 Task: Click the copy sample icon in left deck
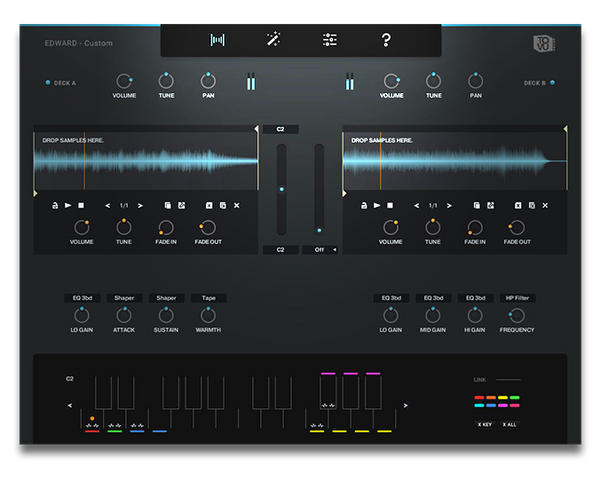pos(166,205)
